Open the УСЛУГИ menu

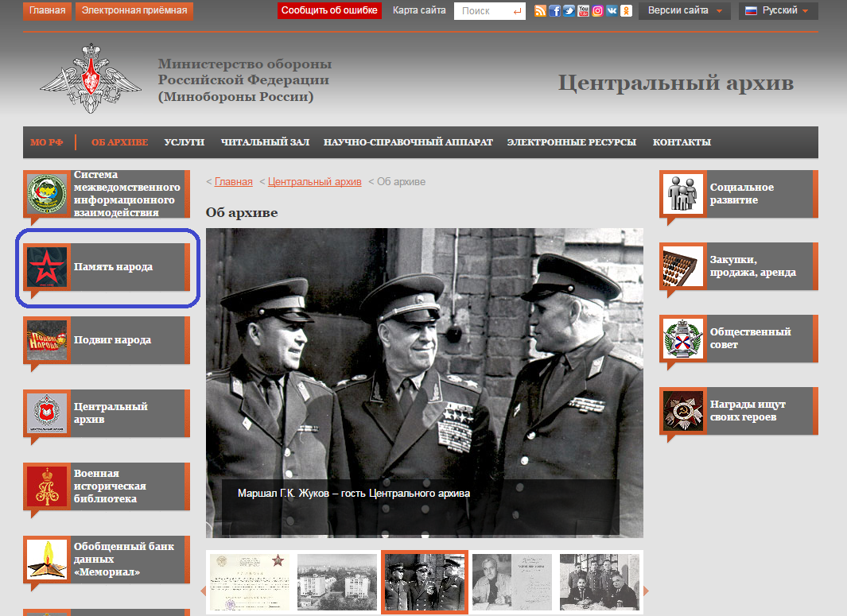185,142
